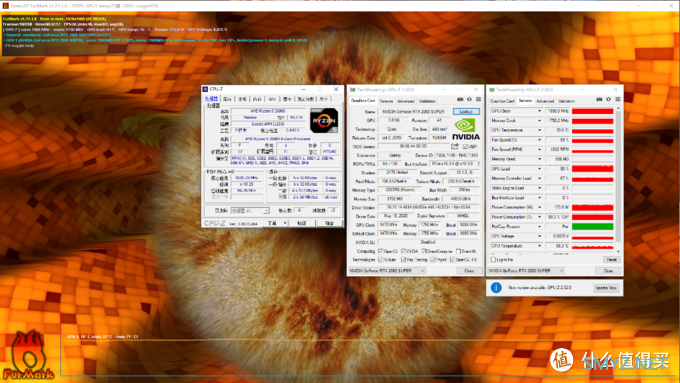680x383 pixels.
Task: Toggle the PhysX checkbox
Action: pos(432,260)
